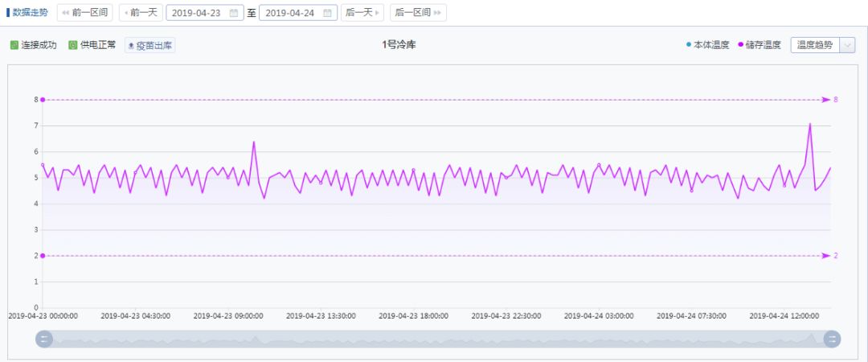Click axis label 2019-04-23 13:30:00
The width and height of the screenshot is (868, 362).
(x=321, y=316)
